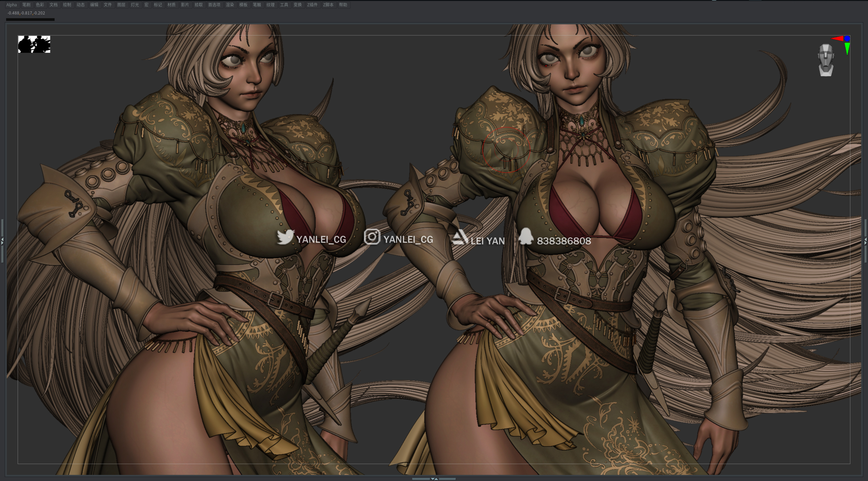
Task: Expand the right tray divider arrows
Action: (865, 241)
